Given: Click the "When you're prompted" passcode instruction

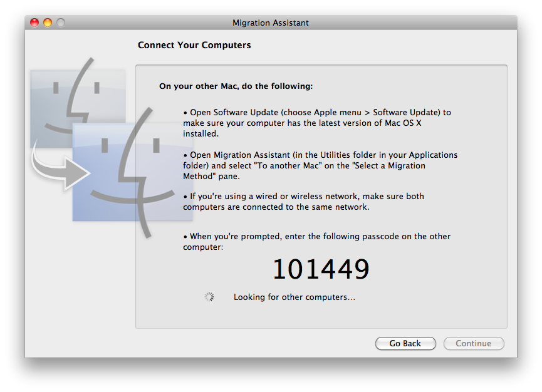Looking at the screenshot, I should click(x=316, y=242).
